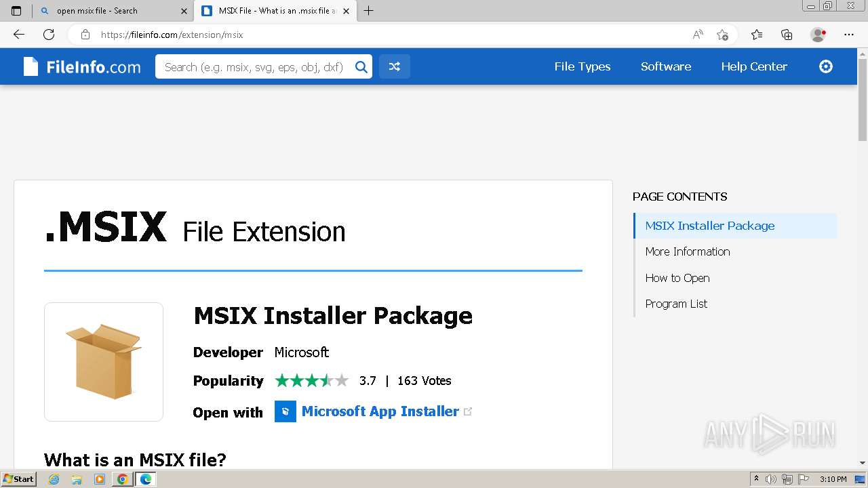The height and width of the screenshot is (488, 868).
Task: Add this page to favorites
Action: 722,35
